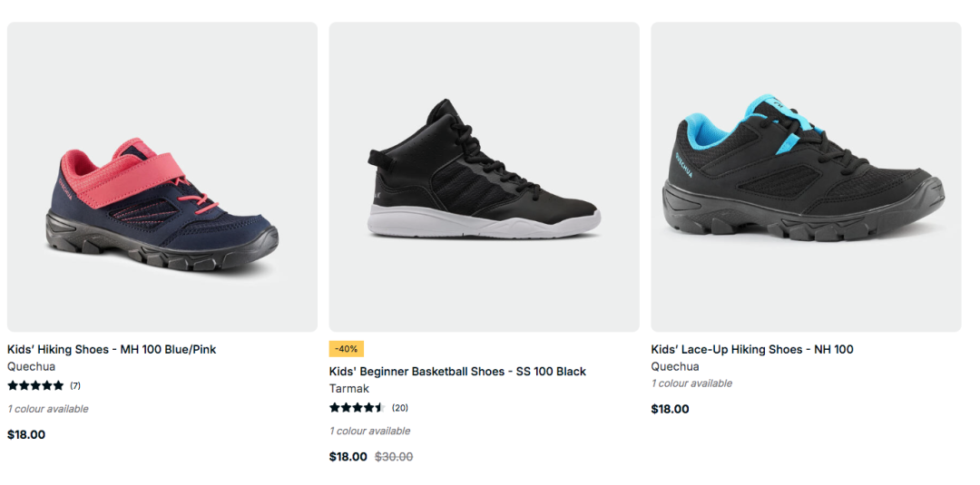Click the Quechua brand under MH 100 shoes
The width and height of the screenshot is (980, 485).
(x=31, y=367)
